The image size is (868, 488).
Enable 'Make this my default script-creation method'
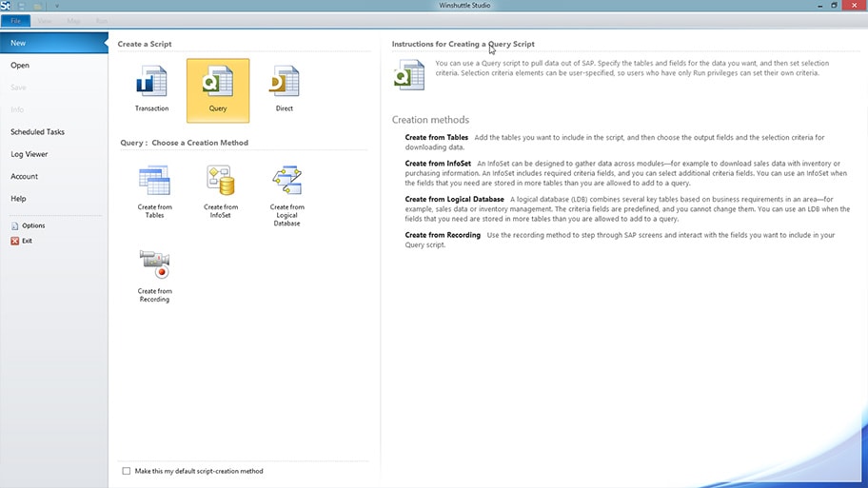[x=127, y=471]
